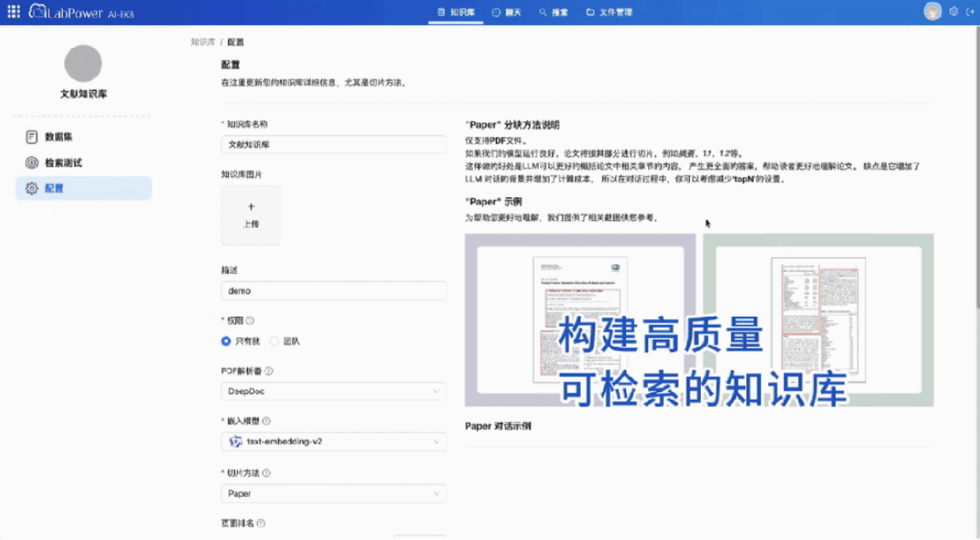Click the 检索测试 sidebar icon
The width and height of the screenshot is (980, 540).
(x=31, y=163)
